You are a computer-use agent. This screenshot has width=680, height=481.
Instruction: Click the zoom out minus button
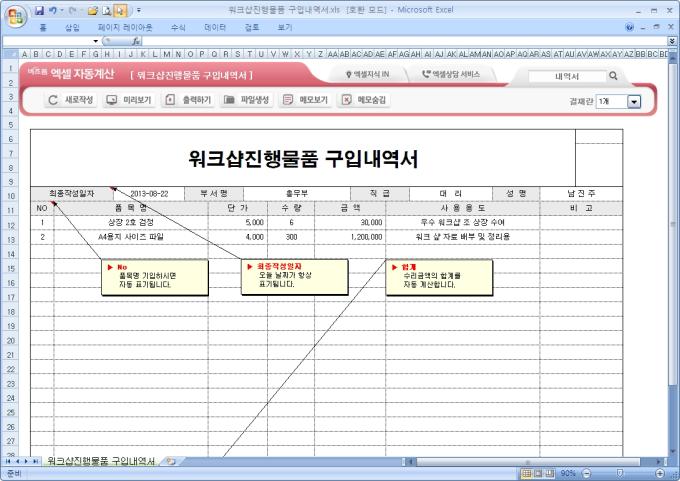[586, 473]
